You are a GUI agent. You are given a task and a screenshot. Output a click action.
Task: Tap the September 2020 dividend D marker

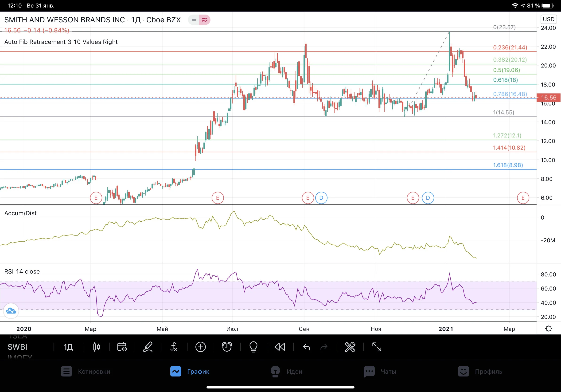pyautogui.click(x=321, y=198)
